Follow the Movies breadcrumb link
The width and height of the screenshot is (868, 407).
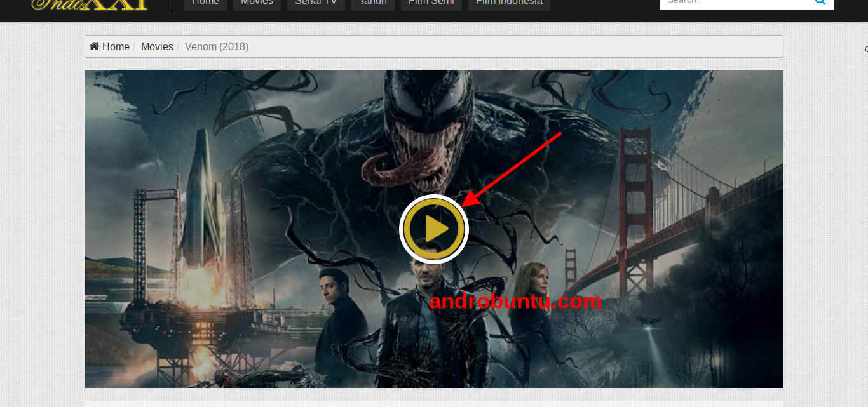(x=157, y=46)
